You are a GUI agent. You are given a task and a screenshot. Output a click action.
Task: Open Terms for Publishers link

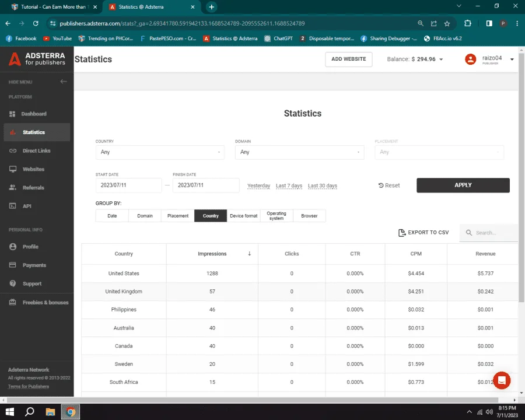pos(29,387)
